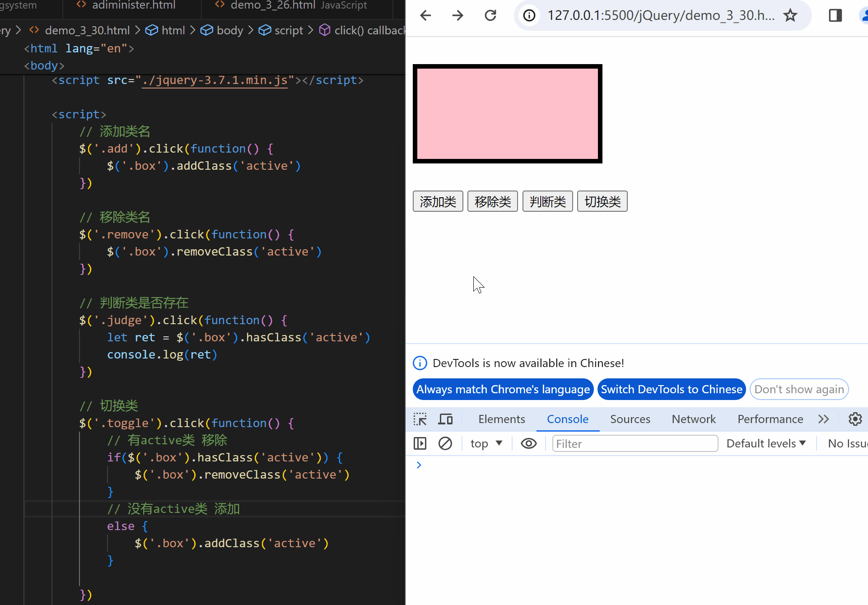
Task: Toggle the DevTools device toolbar icon
Action: [445, 419]
